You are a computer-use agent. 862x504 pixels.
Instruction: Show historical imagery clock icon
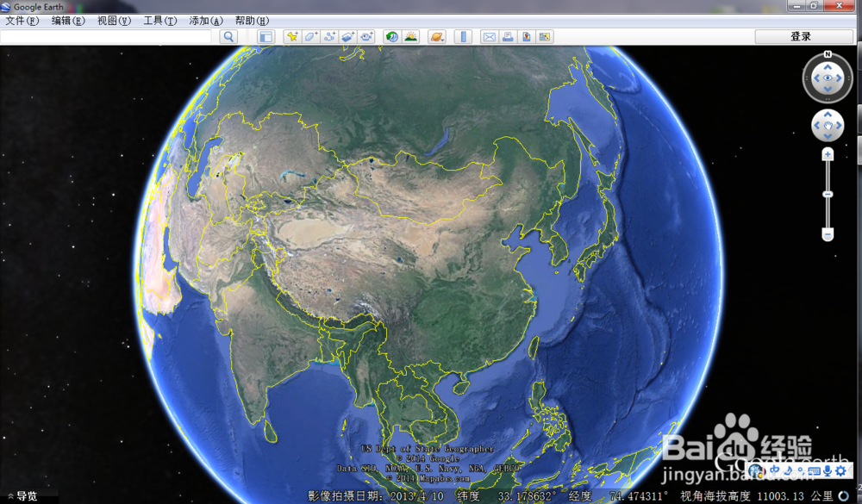point(392,37)
